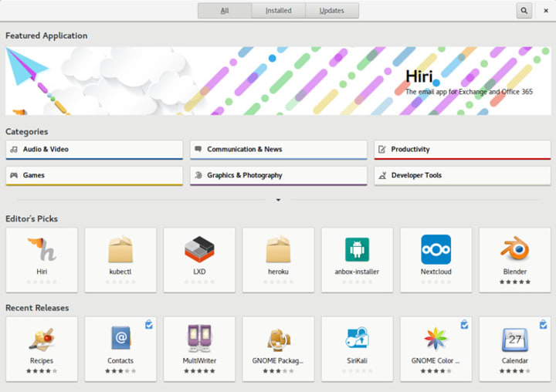
Task: Open the Calendar app icon
Action: (x=515, y=340)
